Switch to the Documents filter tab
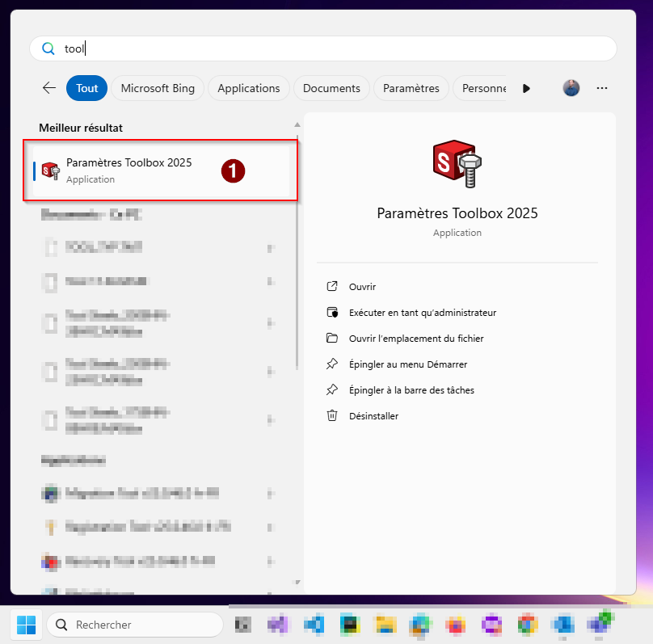The image size is (653, 644). click(x=331, y=88)
